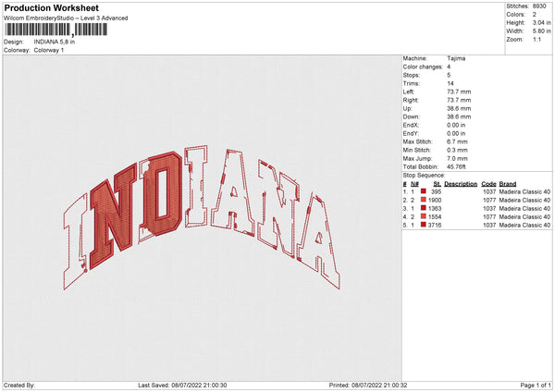Click the 'Left:' label

409,92
